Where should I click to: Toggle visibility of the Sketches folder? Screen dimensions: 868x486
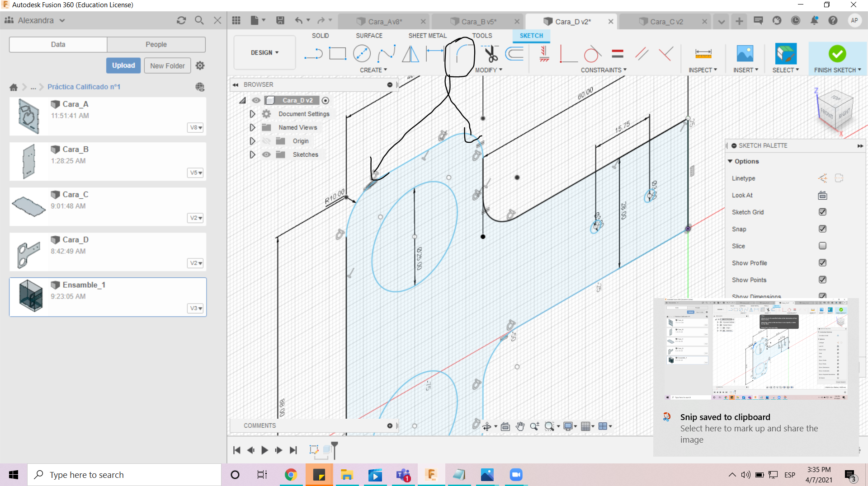pyautogui.click(x=266, y=154)
